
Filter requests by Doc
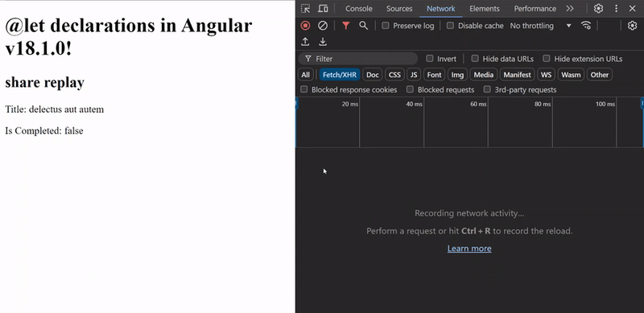(373, 75)
